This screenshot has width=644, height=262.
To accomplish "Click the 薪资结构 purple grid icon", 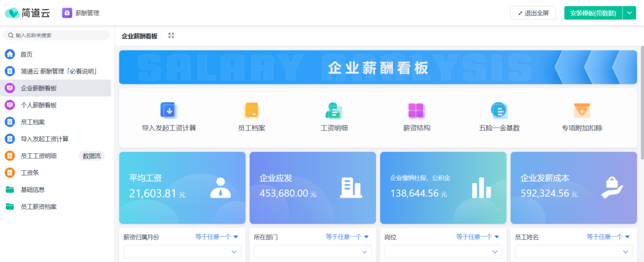I will (x=416, y=110).
